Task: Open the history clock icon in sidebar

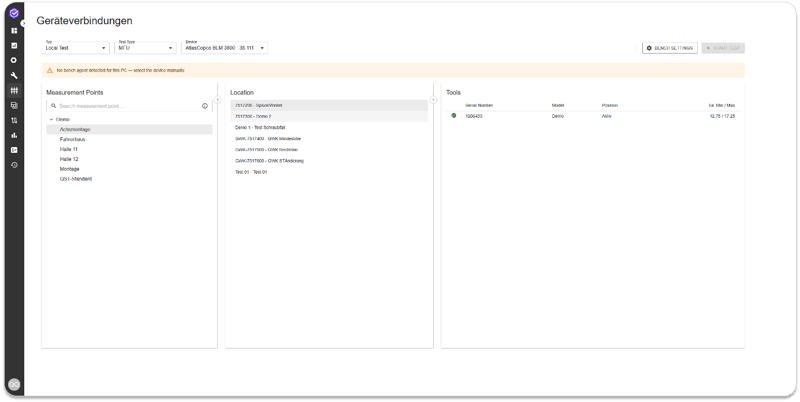Action: 14,165
